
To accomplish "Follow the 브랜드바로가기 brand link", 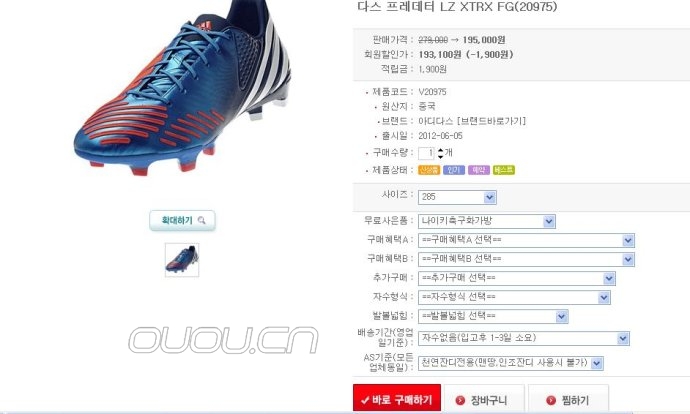I will pos(492,121).
